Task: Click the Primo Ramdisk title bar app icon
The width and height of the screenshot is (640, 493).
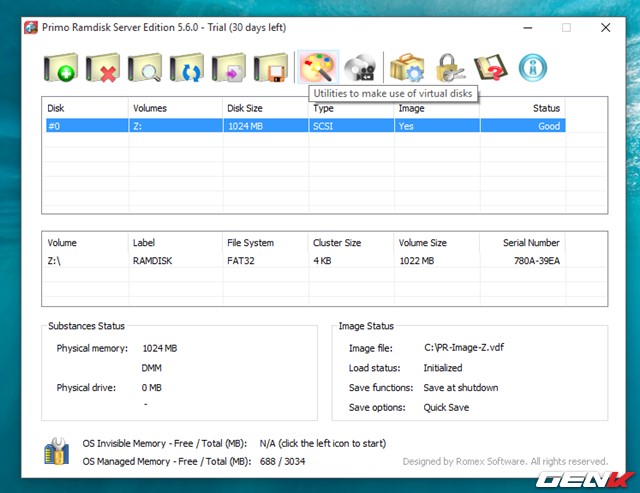Action: (31, 28)
